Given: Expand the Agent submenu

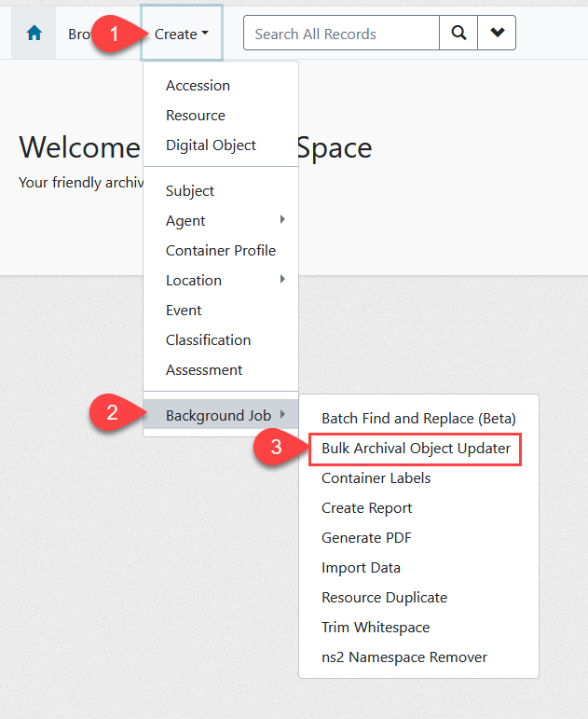Looking at the screenshot, I should point(186,221).
